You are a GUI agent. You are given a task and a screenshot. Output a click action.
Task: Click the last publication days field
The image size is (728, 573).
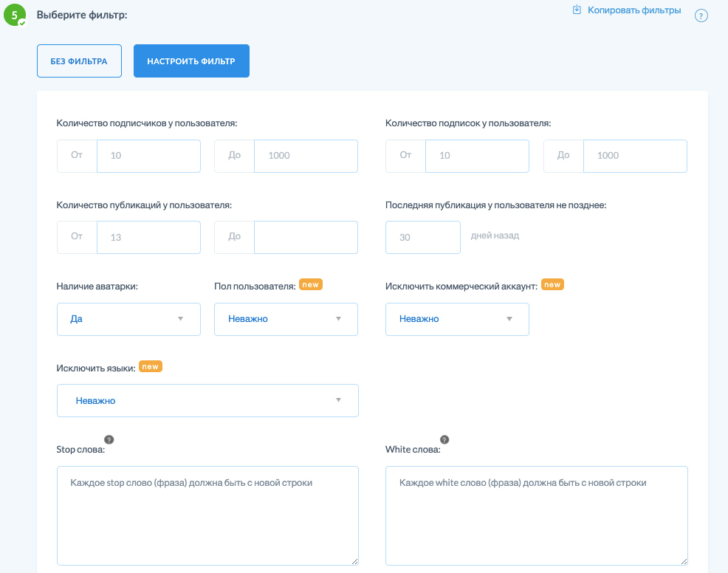point(423,238)
